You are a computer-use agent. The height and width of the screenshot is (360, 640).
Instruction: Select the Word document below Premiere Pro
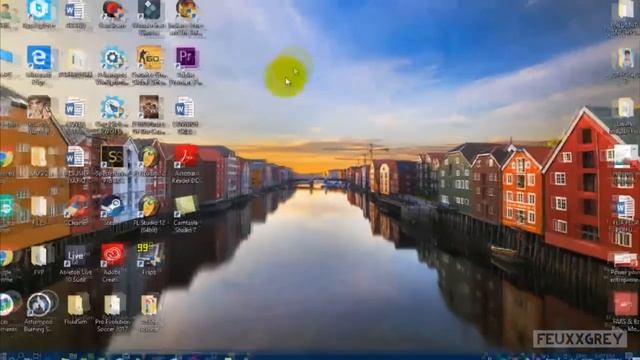(x=185, y=108)
